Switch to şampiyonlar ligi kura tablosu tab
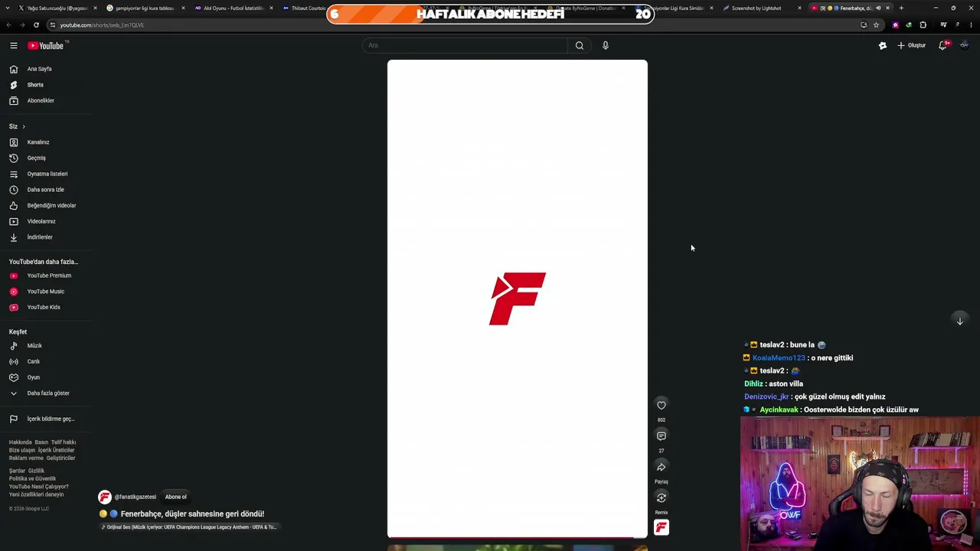This screenshot has height=551, width=980. [x=145, y=8]
